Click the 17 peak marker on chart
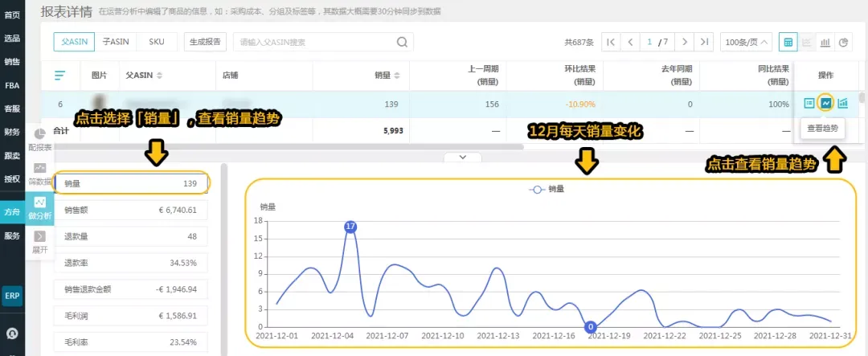 pyautogui.click(x=350, y=227)
